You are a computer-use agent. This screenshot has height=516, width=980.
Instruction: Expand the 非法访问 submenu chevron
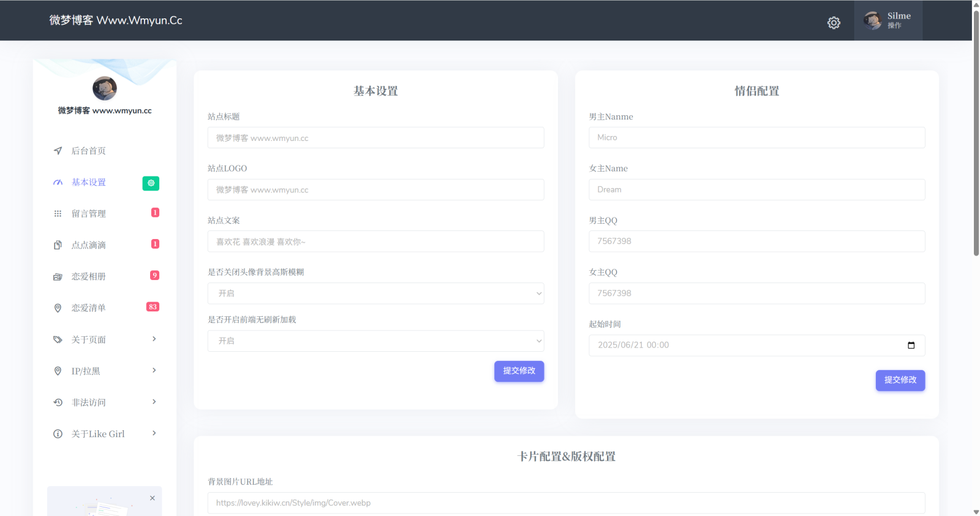(154, 402)
